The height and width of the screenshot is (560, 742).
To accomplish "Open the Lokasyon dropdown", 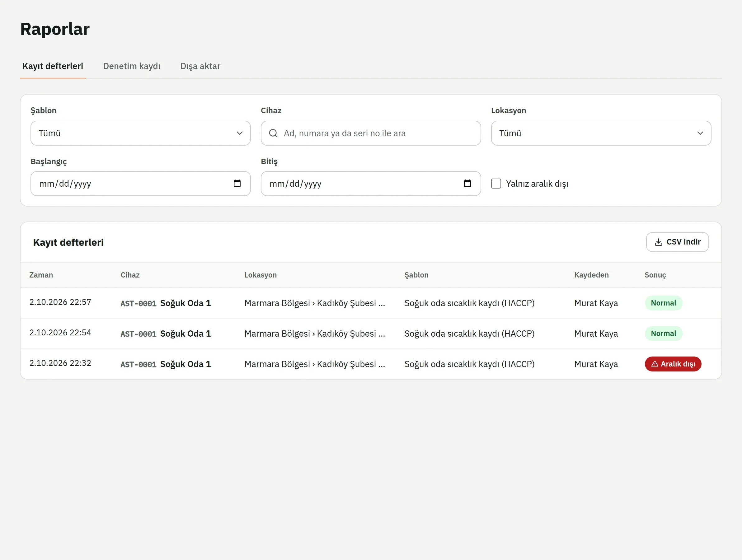I will tap(601, 133).
